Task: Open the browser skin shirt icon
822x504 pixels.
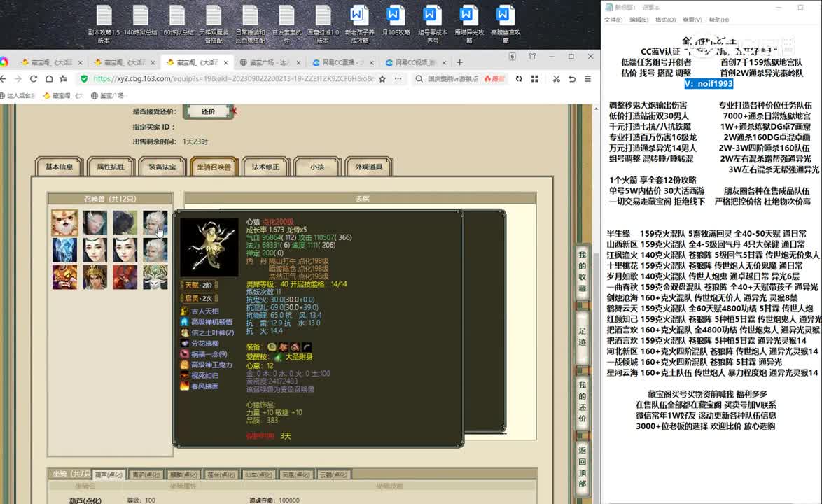Action: point(532,57)
